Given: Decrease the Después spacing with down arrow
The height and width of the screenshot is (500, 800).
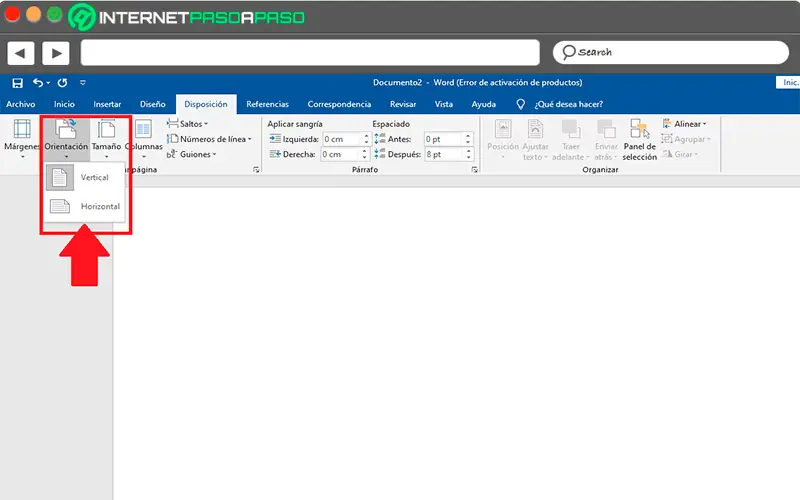Looking at the screenshot, I should (468, 157).
